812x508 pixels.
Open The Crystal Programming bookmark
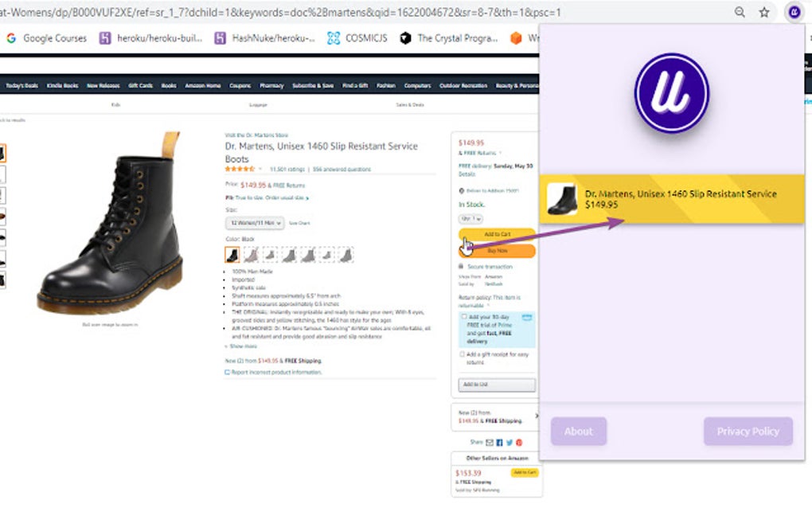point(449,37)
